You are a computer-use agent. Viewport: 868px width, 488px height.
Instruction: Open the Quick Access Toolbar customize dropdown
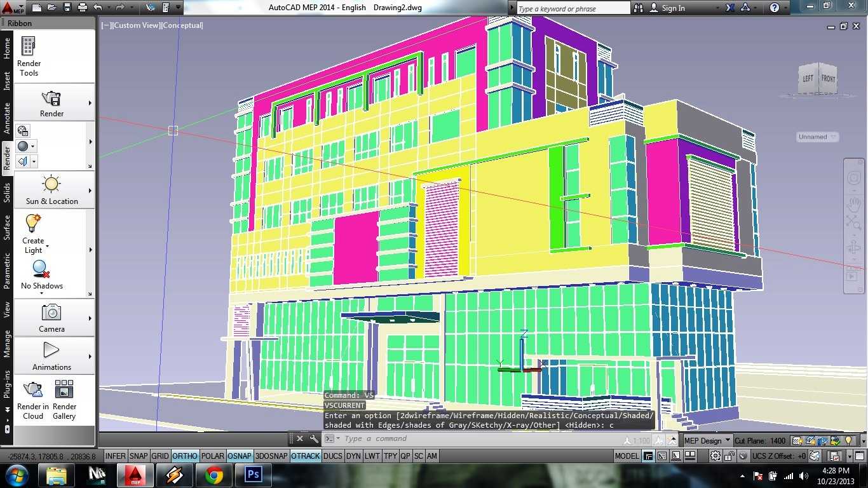coord(179,8)
